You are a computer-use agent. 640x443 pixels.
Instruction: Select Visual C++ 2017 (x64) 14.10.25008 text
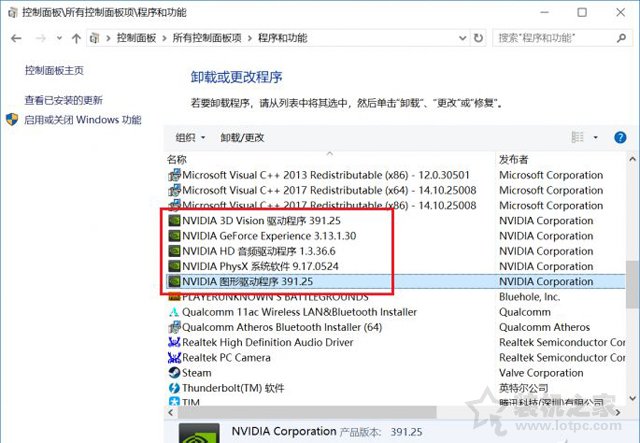329,190
